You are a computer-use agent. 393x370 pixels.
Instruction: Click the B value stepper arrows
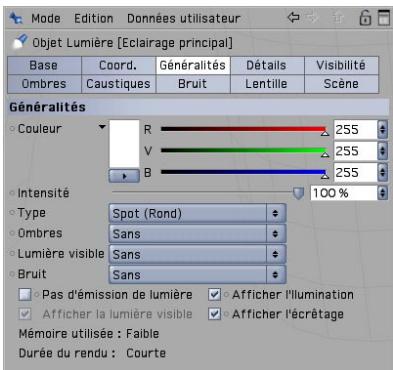pyautogui.click(x=382, y=173)
